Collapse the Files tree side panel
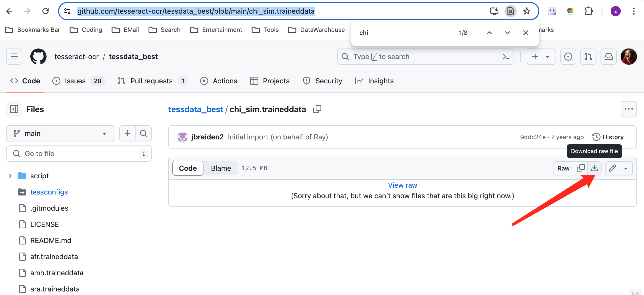The width and height of the screenshot is (644, 295). coord(14,109)
